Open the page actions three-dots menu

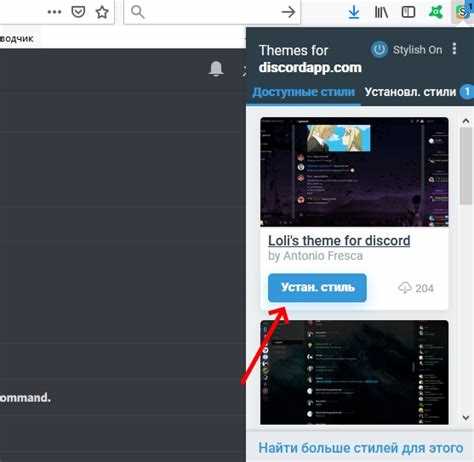(54, 12)
